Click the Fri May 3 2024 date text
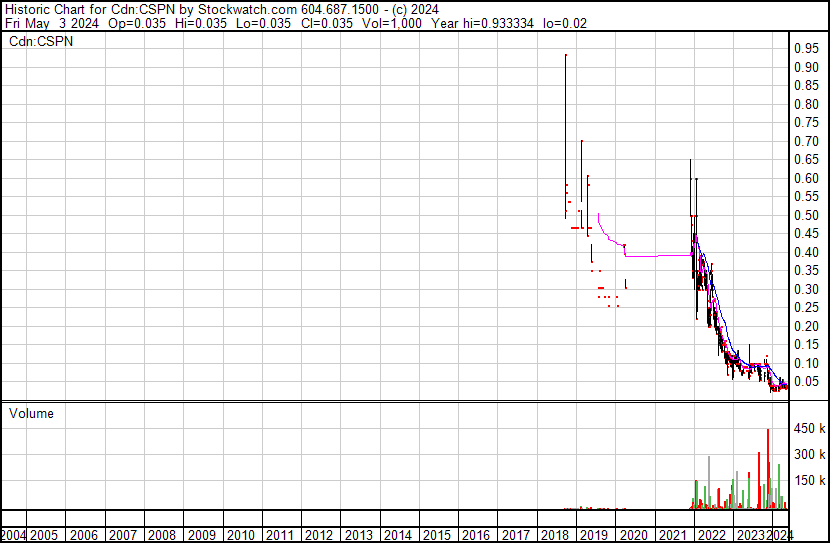Screen dimensions: 830x543 point(44,25)
